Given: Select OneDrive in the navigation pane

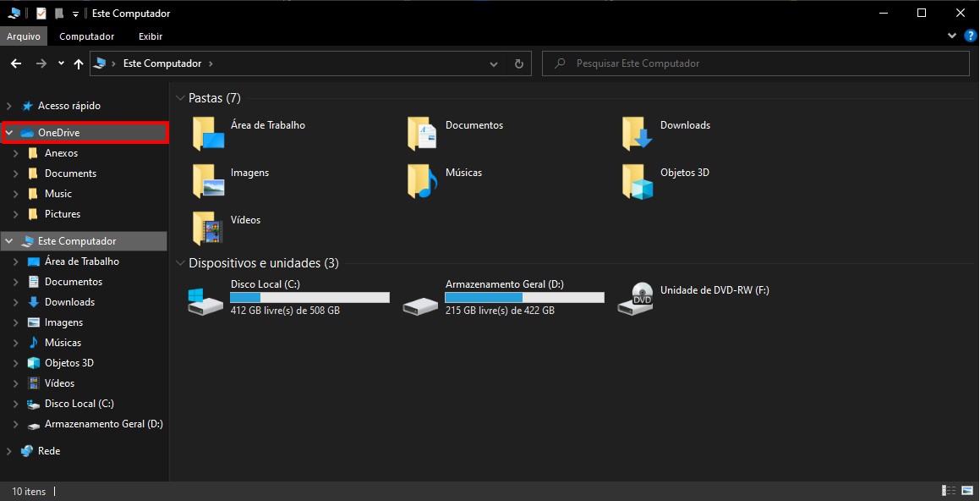Looking at the screenshot, I should (85, 133).
